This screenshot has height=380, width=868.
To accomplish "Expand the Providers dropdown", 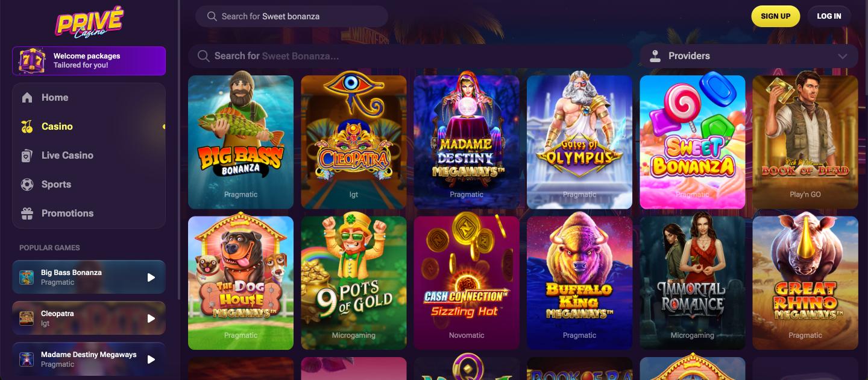I will coord(749,56).
